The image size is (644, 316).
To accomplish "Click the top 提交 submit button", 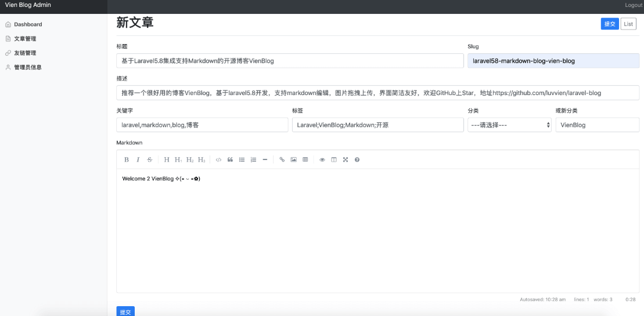I will [x=610, y=24].
